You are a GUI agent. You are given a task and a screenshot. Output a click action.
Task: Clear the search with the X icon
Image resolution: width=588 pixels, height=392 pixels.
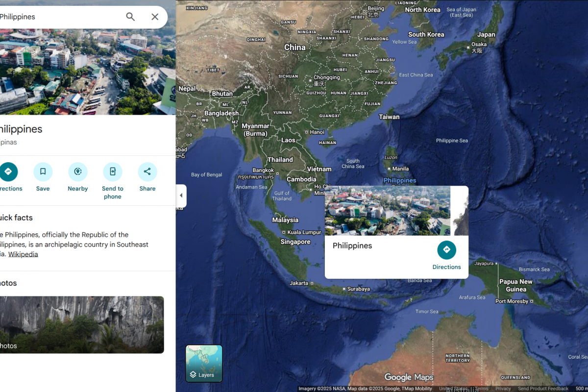(x=155, y=17)
